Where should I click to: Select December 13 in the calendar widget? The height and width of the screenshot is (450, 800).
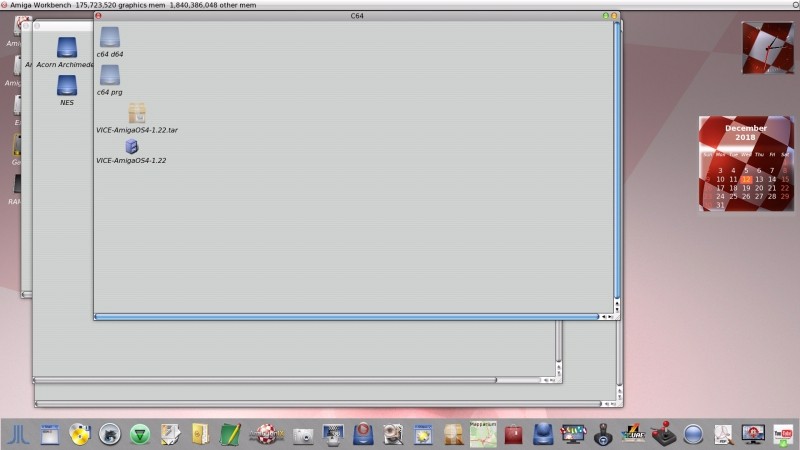(759, 179)
